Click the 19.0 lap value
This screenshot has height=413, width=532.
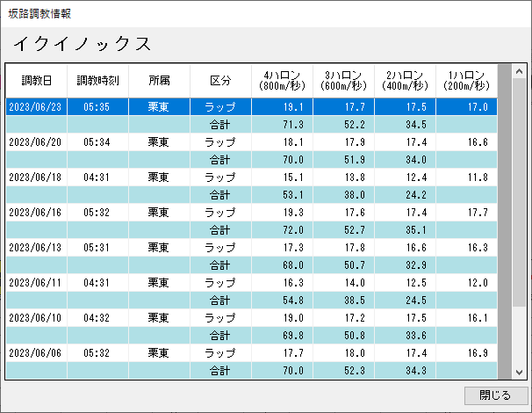pos(282,318)
